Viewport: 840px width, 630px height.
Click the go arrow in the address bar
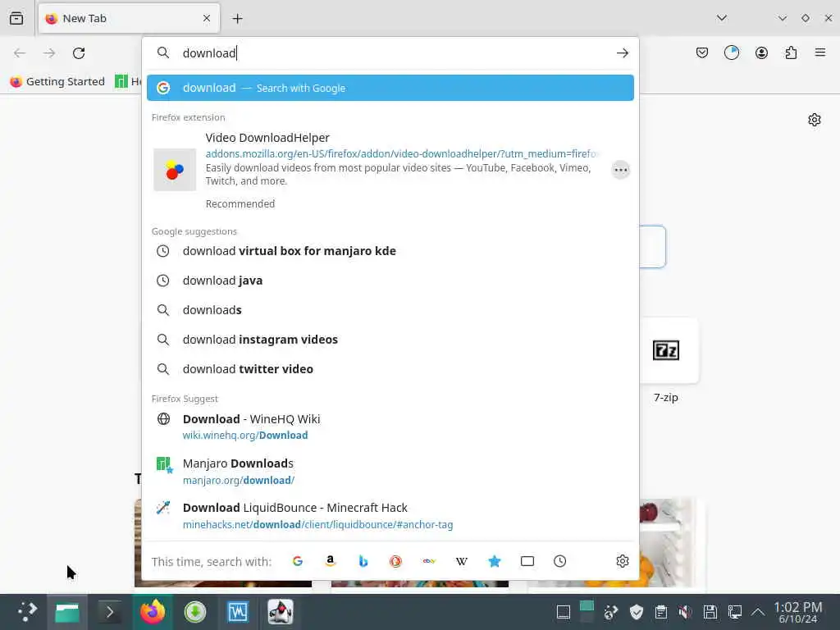pyautogui.click(x=622, y=53)
